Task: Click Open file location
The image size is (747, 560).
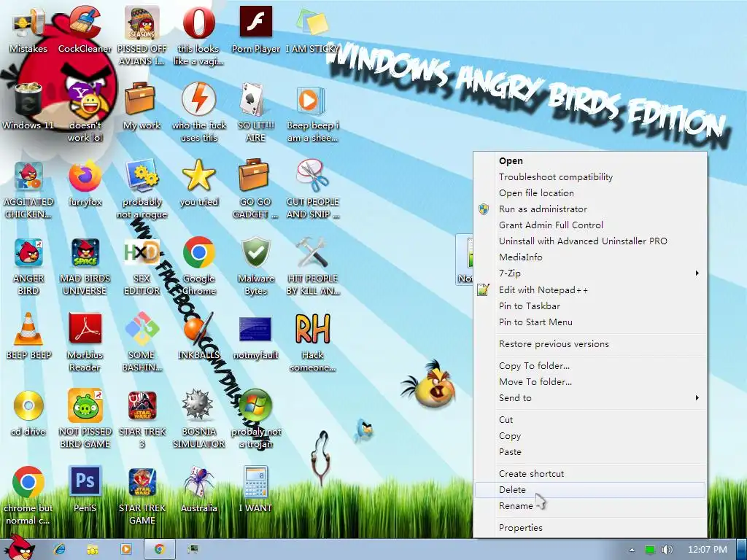Action: pos(589,193)
